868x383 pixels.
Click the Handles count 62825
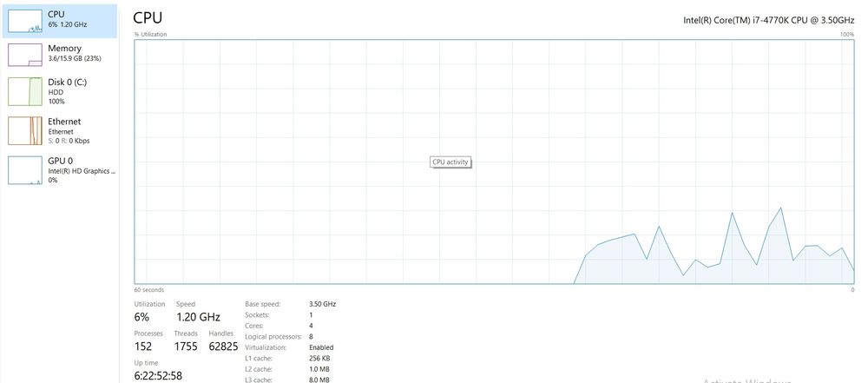224,347
